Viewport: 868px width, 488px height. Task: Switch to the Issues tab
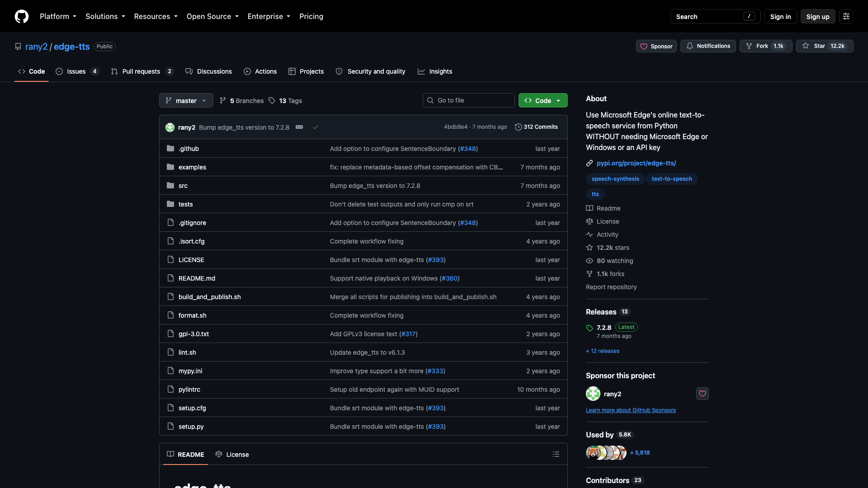(77, 71)
